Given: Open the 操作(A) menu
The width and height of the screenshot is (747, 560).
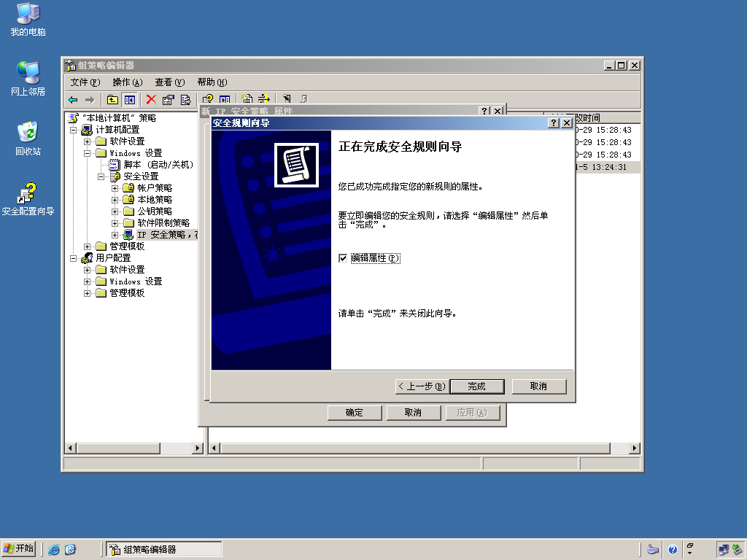Looking at the screenshot, I should point(128,82).
